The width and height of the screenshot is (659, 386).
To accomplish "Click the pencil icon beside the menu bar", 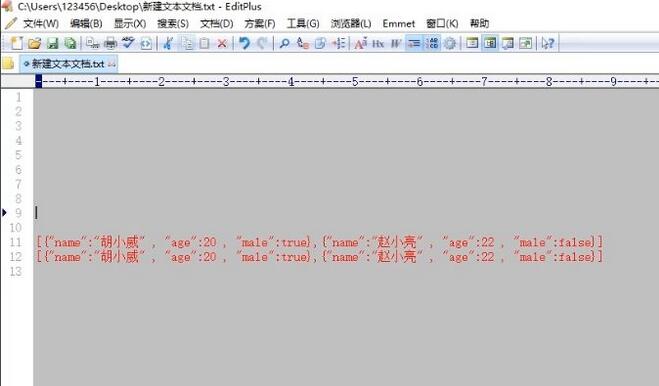I will pos(11,24).
